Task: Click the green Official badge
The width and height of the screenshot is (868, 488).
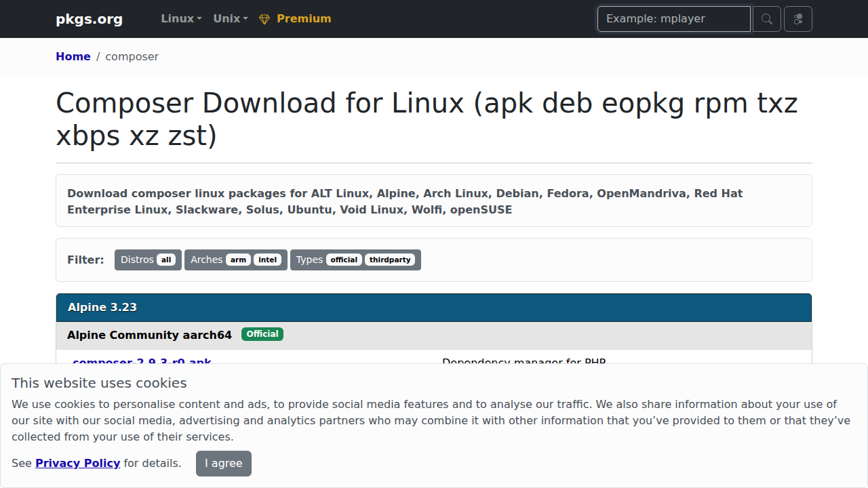Action: (x=262, y=334)
